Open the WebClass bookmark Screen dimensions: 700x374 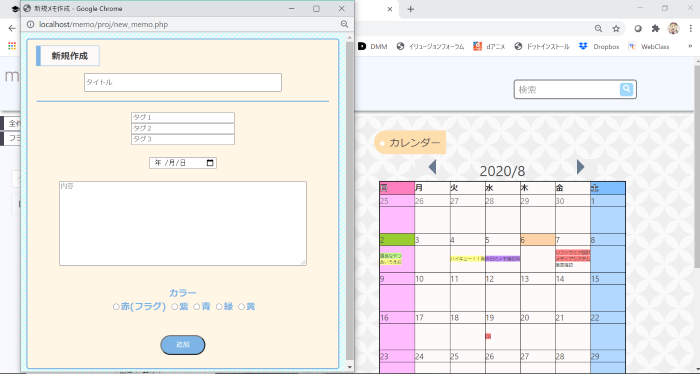point(649,46)
